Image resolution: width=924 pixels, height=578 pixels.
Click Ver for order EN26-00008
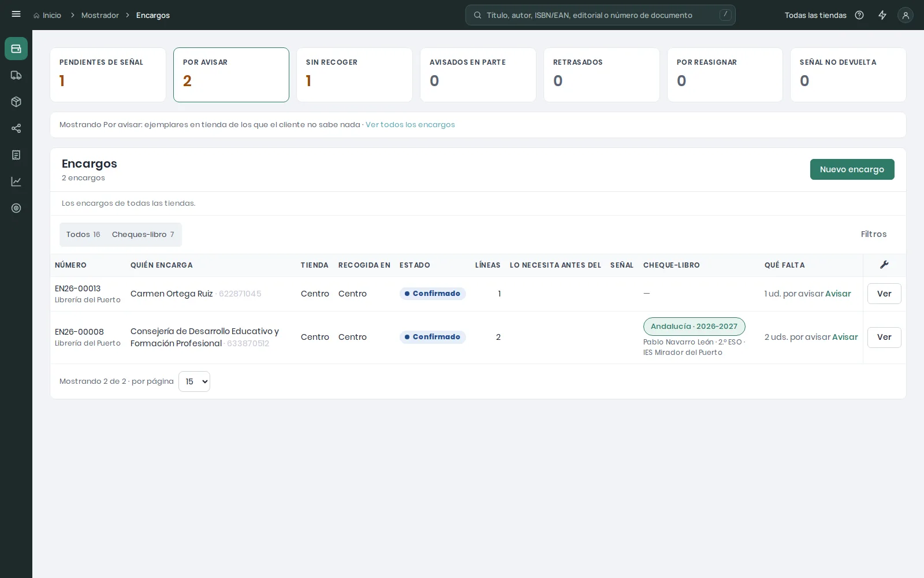point(884,337)
